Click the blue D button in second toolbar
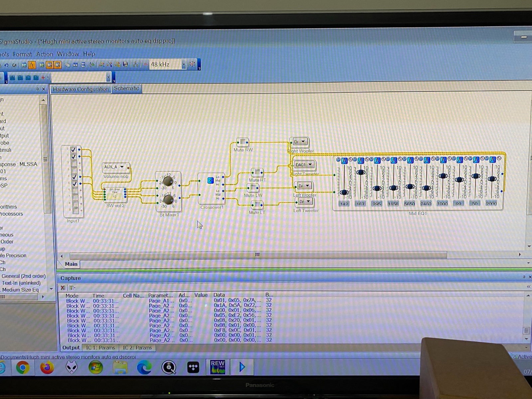 pyautogui.click(x=36, y=78)
